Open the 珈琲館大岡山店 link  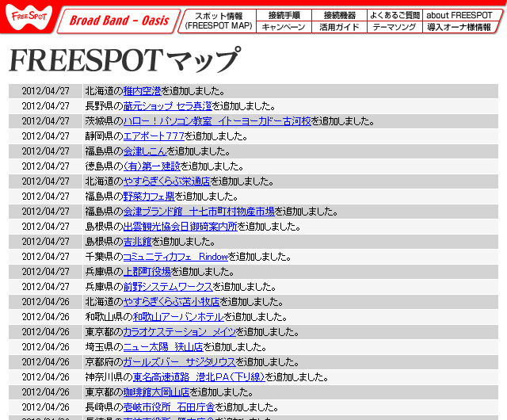(156, 392)
